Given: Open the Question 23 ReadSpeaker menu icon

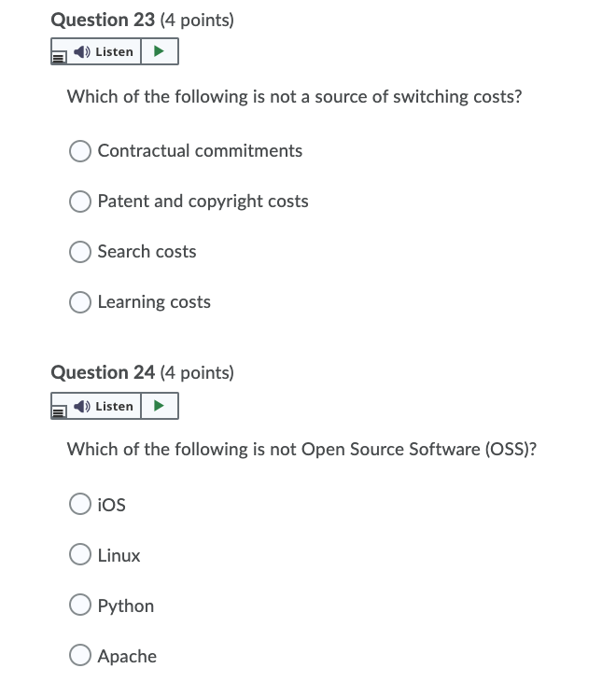Looking at the screenshot, I should point(59,54).
